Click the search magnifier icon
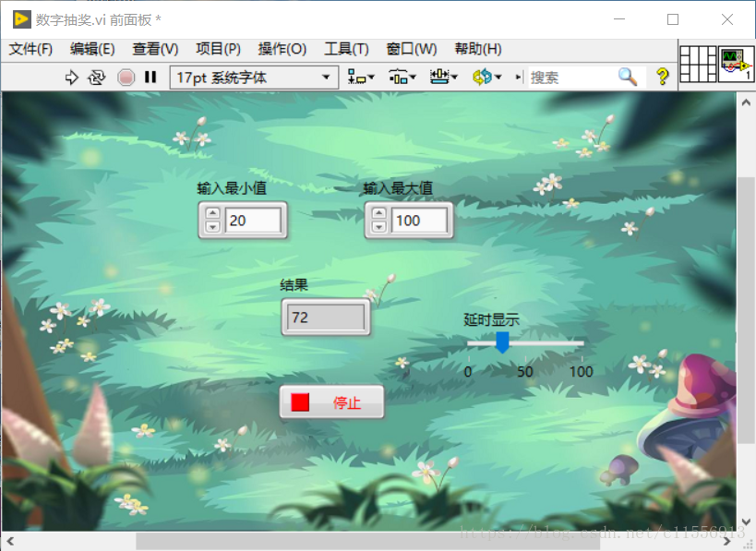This screenshot has width=756, height=551. [628, 77]
